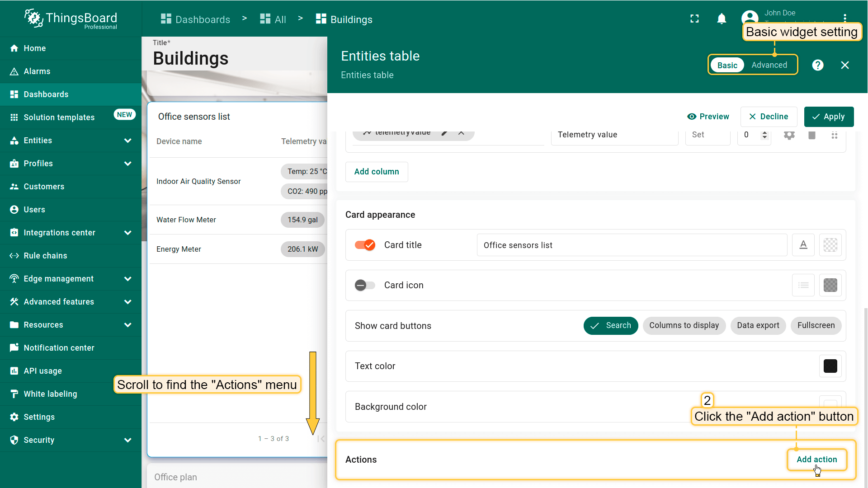
Task: Edit telemetryValue key pencil icon
Action: (445, 133)
